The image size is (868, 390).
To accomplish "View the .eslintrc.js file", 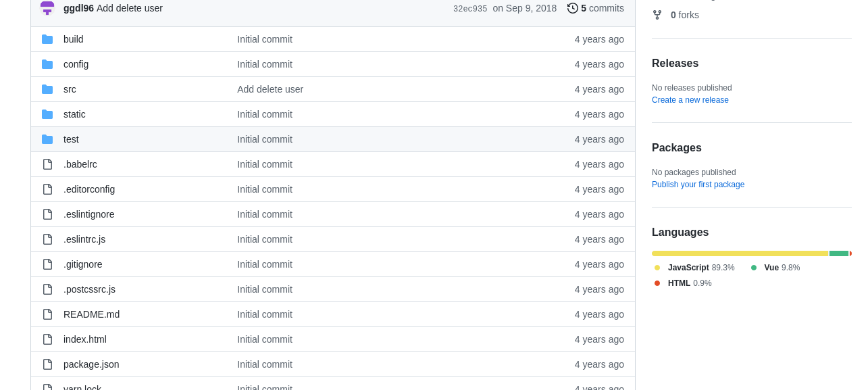I will (84, 239).
